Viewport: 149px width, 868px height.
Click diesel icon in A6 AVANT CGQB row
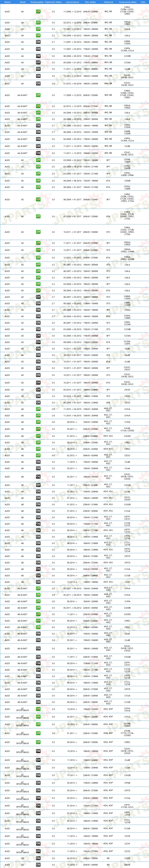click(x=38, y=657)
